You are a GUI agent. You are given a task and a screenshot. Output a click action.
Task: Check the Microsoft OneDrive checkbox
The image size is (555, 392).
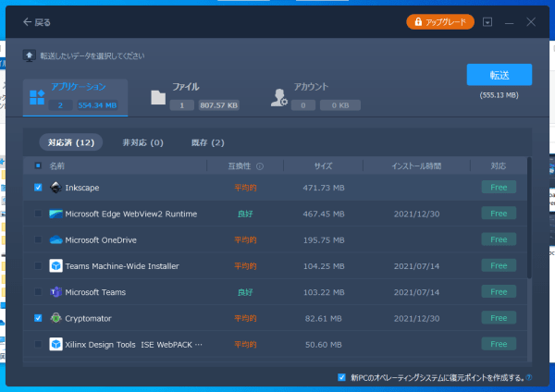38,239
